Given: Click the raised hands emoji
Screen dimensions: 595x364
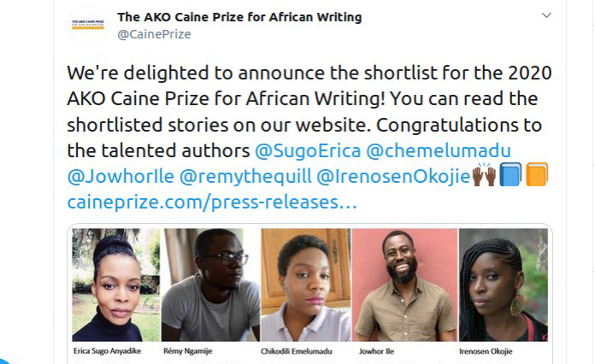Looking at the screenshot, I should click(x=484, y=174).
